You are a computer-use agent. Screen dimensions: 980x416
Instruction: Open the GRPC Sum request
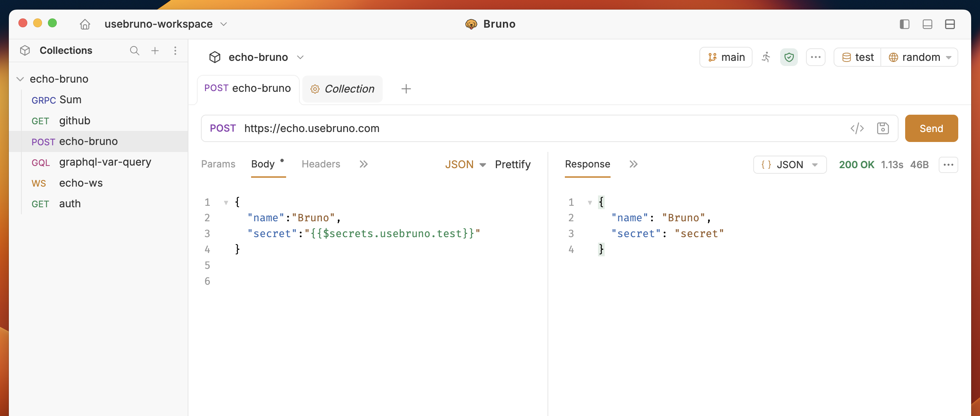tap(99, 100)
